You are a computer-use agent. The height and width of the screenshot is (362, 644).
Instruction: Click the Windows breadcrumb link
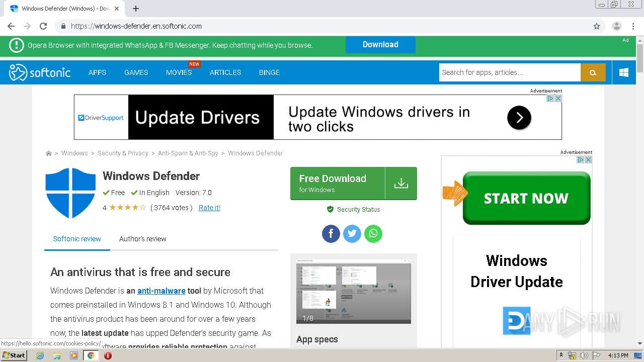(x=74, y=153)
